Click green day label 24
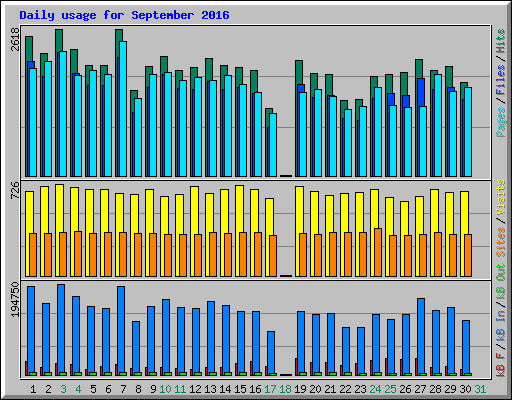 375,389
